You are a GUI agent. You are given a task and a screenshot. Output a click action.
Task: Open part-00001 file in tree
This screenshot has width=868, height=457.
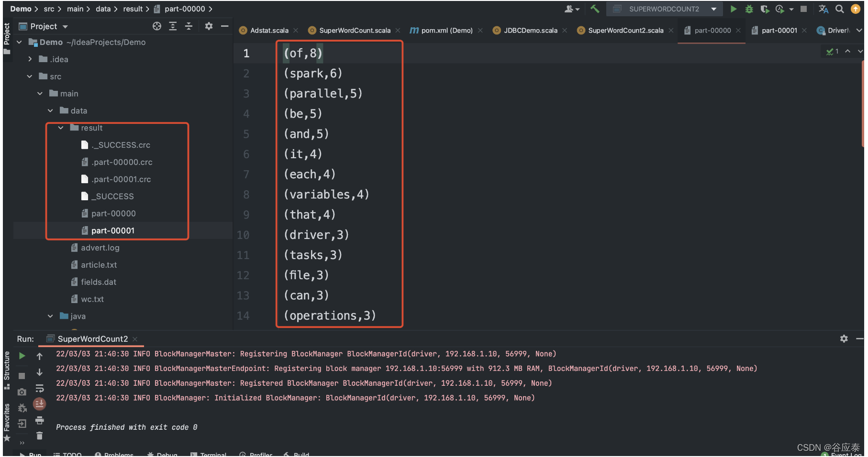113,230
